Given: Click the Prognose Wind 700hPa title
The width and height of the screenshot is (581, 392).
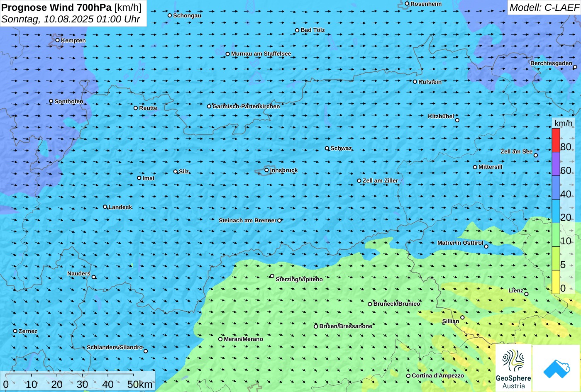Looking at the screenshot, I should (x=56, y=7).
